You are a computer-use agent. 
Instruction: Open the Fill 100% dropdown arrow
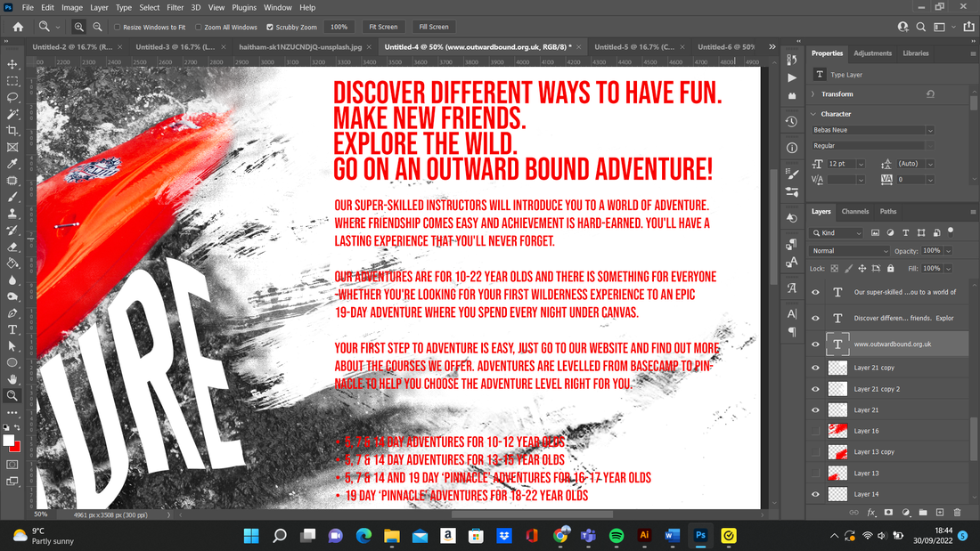point(948,269)
